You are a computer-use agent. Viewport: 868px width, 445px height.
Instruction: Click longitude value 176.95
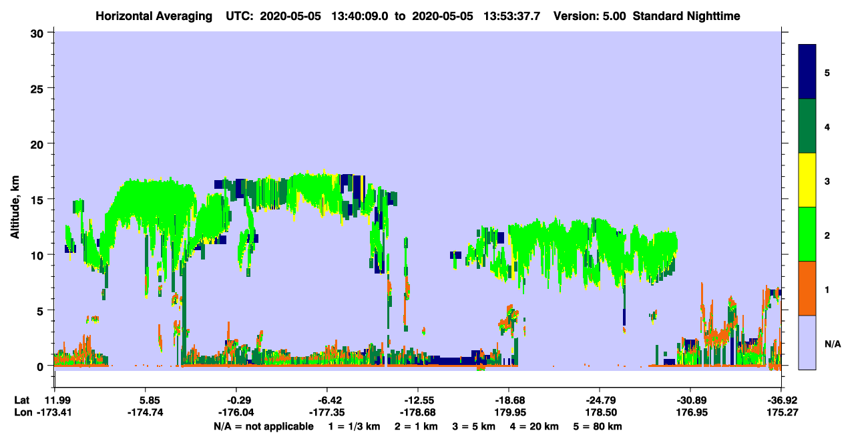(x=691, y=413)
